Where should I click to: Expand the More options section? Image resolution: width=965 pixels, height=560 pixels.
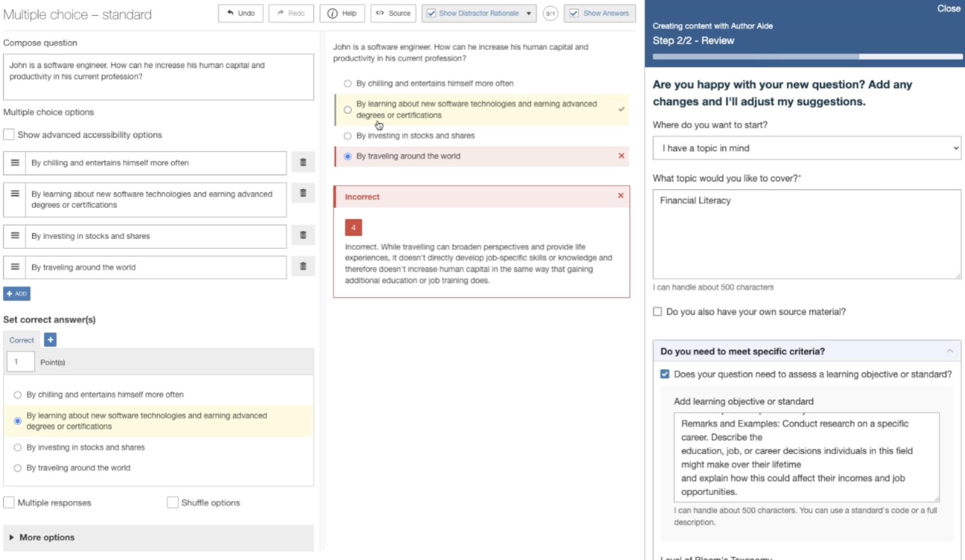[x=42, y=537]
